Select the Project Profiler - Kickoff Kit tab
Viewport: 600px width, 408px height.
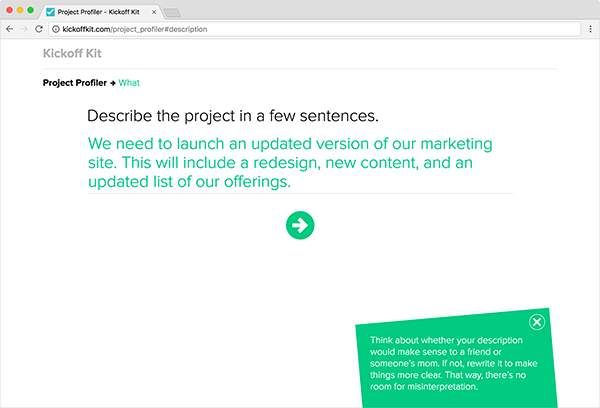coord(100,11)
